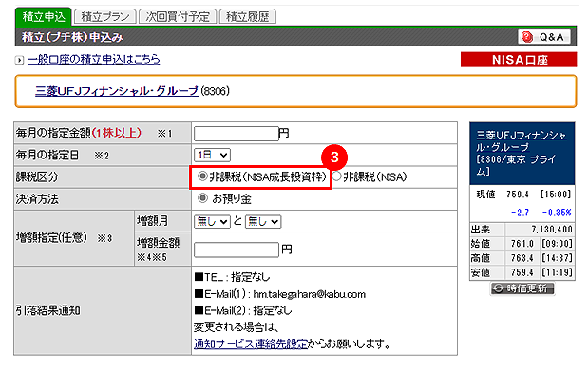Click the 毎月の指定金額 yen input field
The height and width of the screenshot is (371, 588).
[237, 134]
